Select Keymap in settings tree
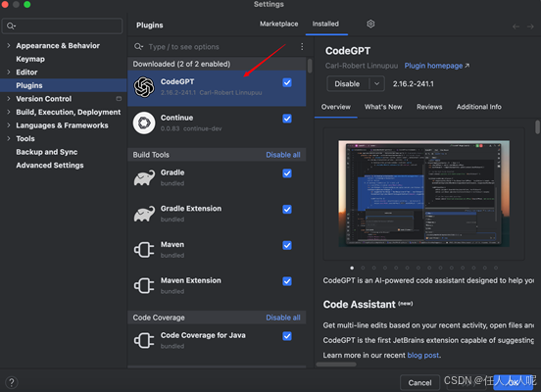 pyautogui.click(x=30, y=59)
